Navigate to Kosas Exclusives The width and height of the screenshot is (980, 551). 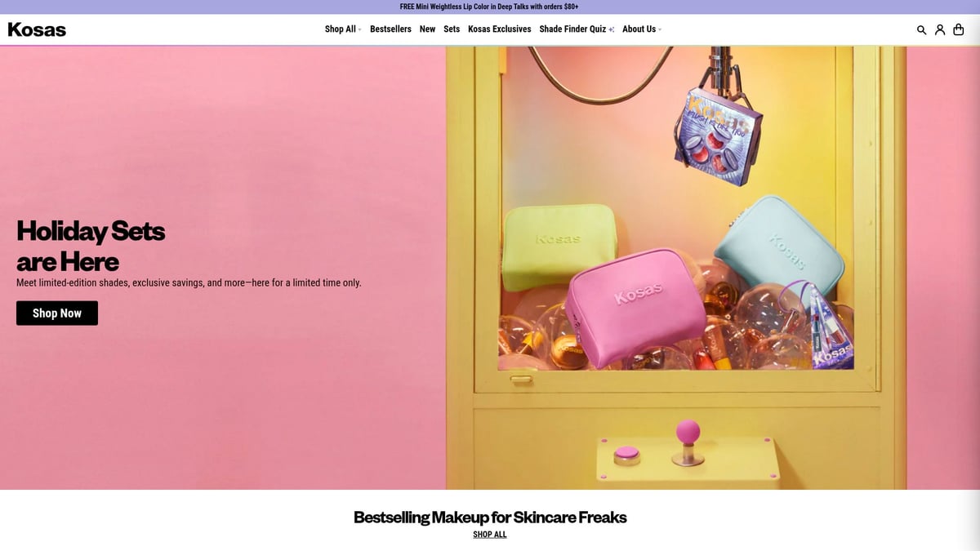[499, 29]
